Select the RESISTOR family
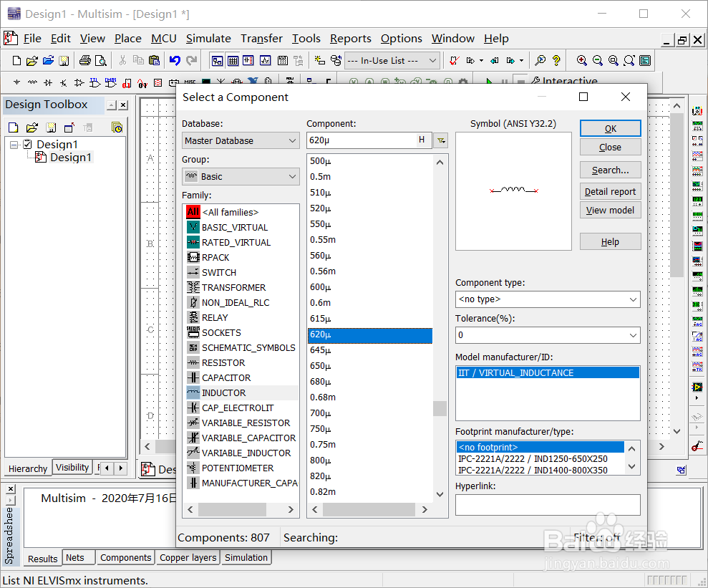Viewport: 708px width, 588px height. 223,362
